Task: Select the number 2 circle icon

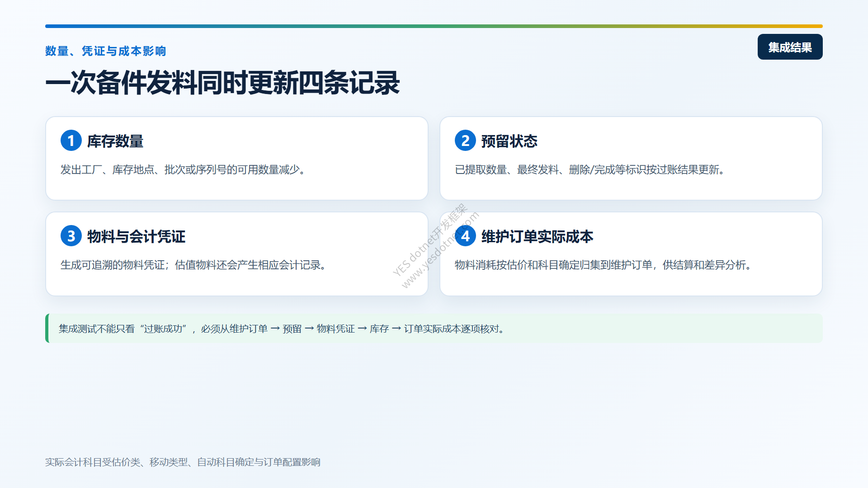Action: [465, 141]
